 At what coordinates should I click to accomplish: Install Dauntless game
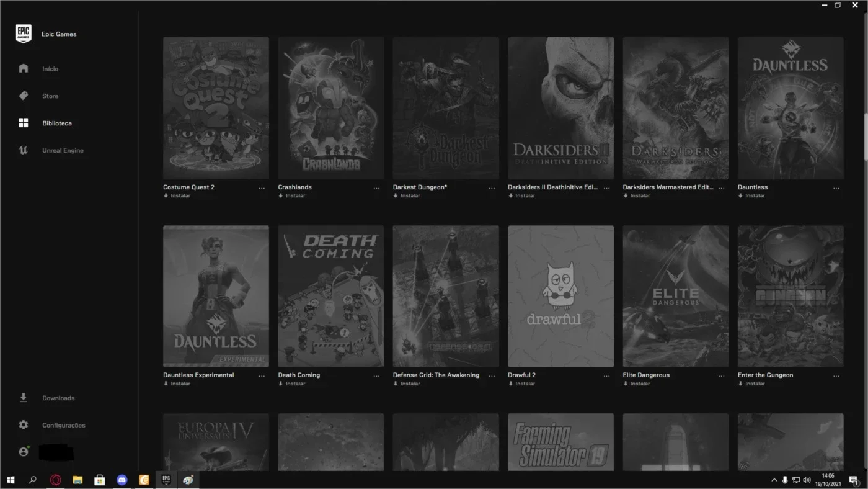point(751,195)
